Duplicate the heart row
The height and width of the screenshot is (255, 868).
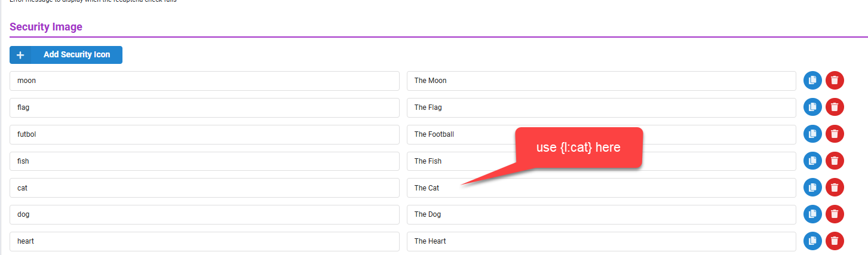pyautogui.click(x=812, y=241)
